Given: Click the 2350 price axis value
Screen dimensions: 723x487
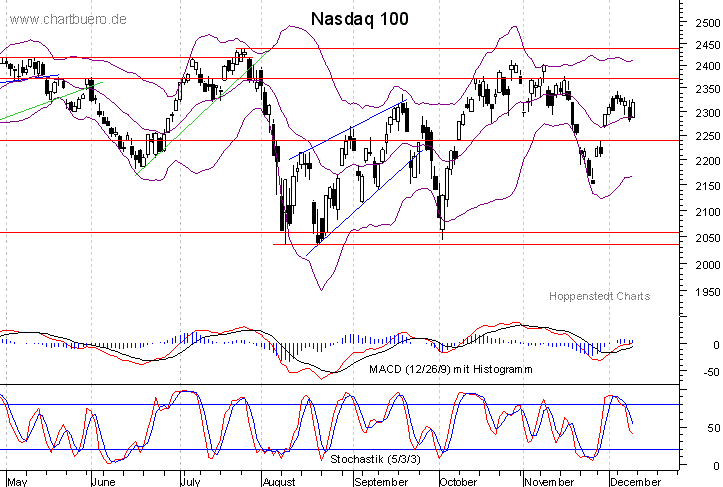Looking at the screenshot, I should coord(707,89).
